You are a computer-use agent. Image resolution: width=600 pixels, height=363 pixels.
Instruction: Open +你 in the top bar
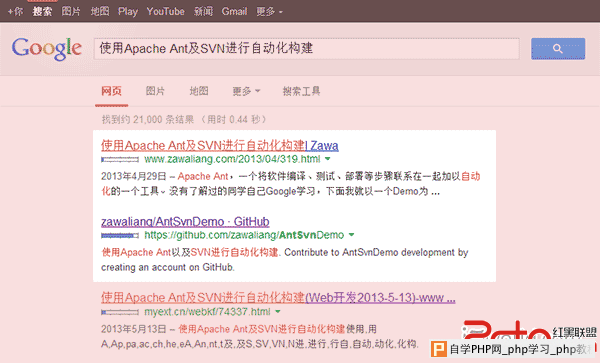point(15,11)
